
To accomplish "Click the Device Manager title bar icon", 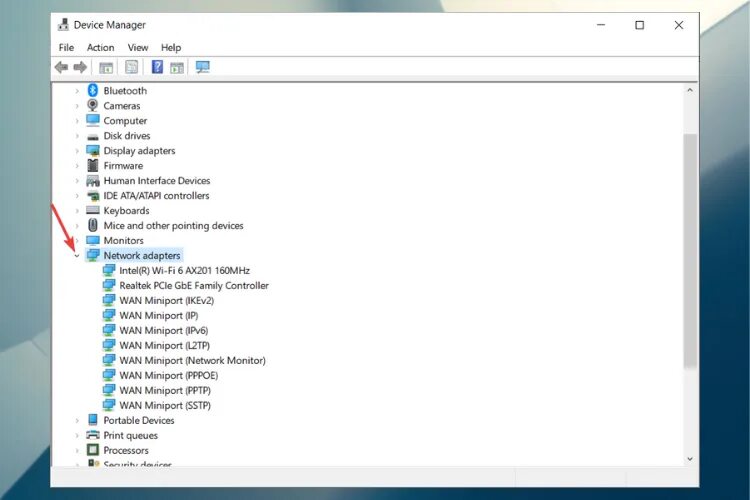I will click(x=63, y=24).
